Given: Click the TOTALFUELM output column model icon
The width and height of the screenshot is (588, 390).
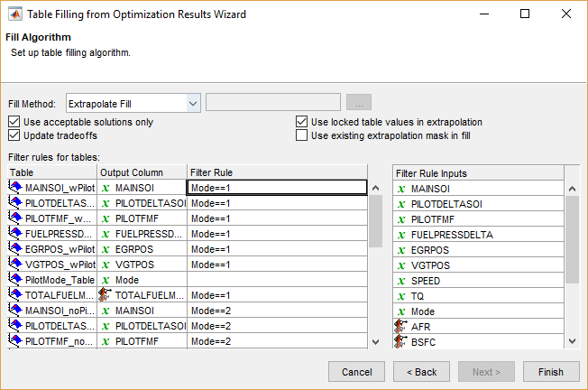Looking at the screenshot, I should (106, 295).
